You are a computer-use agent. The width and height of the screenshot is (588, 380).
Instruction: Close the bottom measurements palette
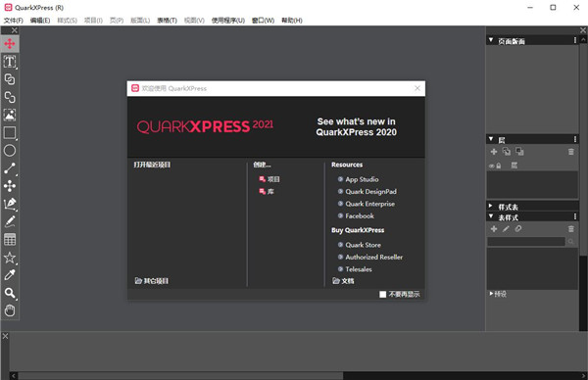[x=5, y=336]
